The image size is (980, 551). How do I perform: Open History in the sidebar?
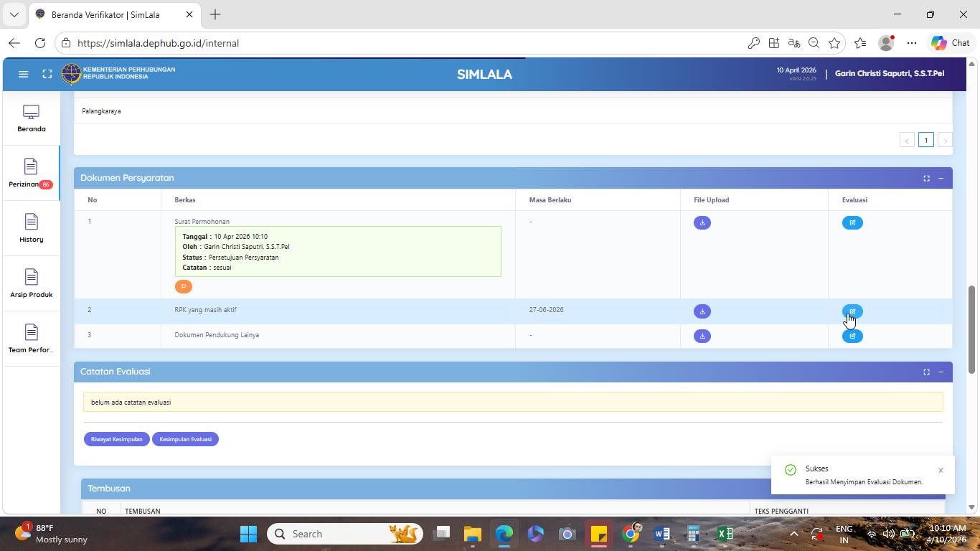[31, 229]
